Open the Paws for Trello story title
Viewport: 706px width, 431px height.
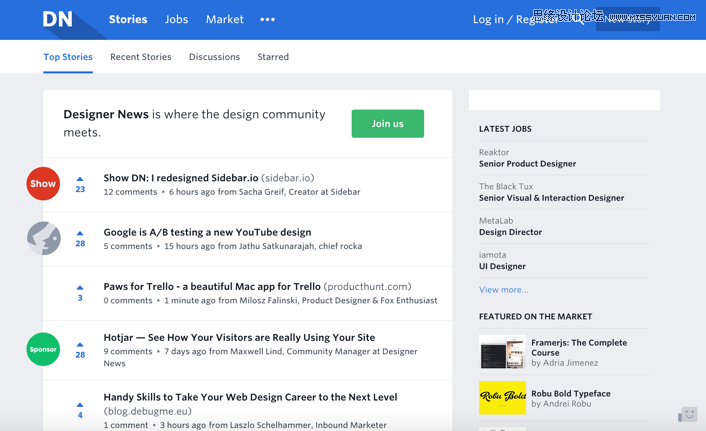212,286
